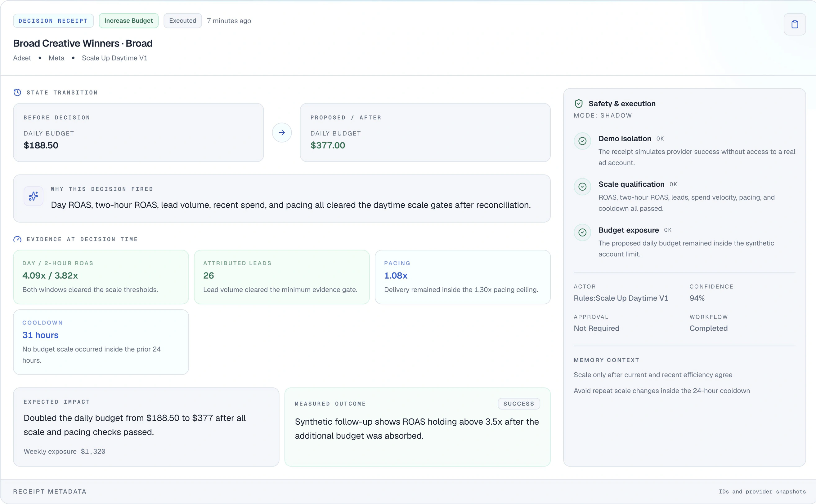Image resolution: width=816 pixels, height=504 pixels.
Task: Click the Safety & execution shield icon
Action: coord(579,104)
